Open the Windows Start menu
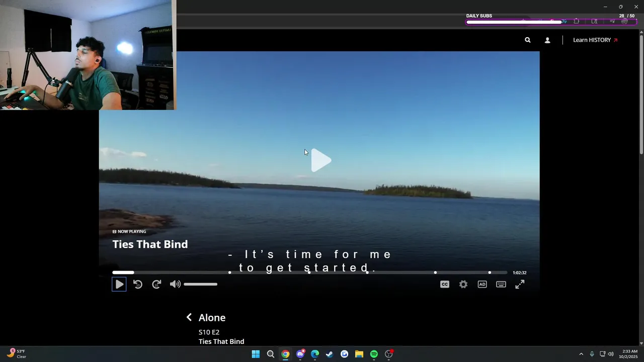The image size is (644, 362). coord(256,354)
